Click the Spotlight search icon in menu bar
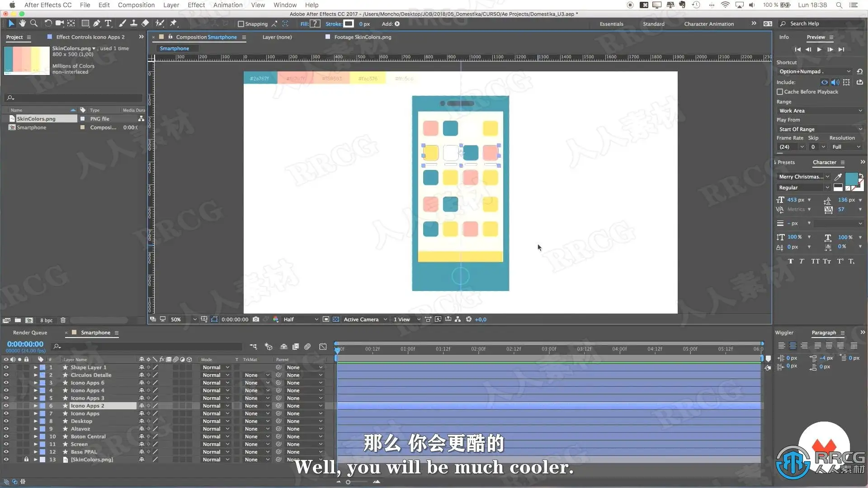 click(839, 5)
